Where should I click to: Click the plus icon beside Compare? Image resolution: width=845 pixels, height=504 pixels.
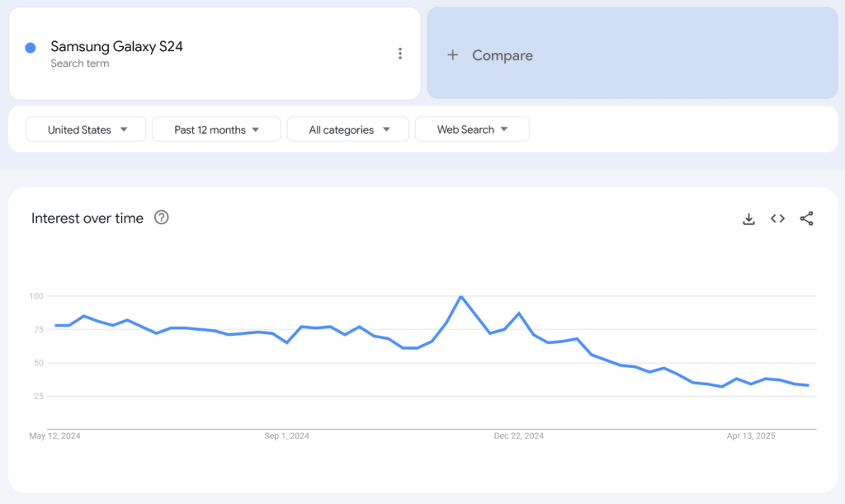click(x=453, y=55)
